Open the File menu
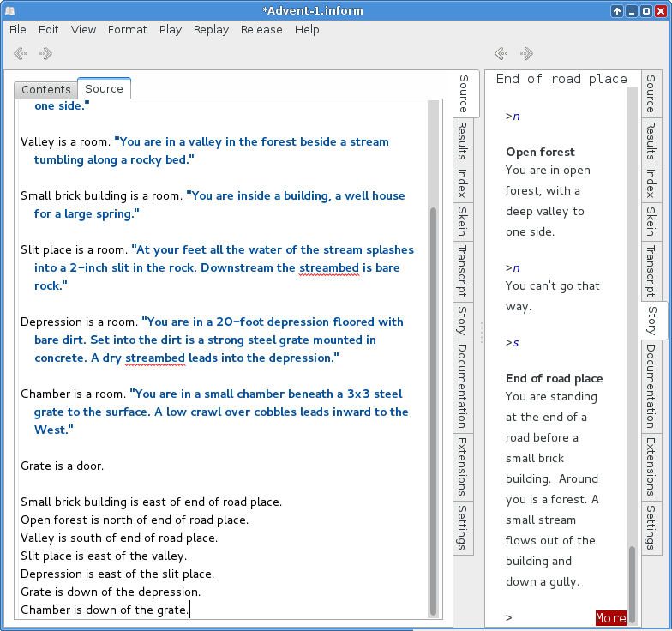 pos(17,29)
